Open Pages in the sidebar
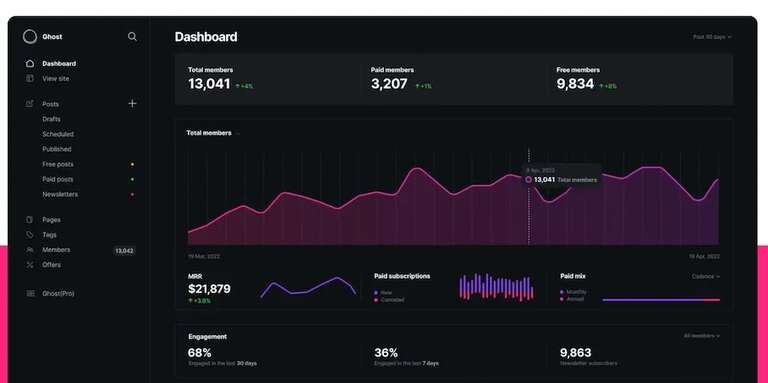Image resolution: width=768 pixels, height=383 pixels. click(x=51, y=220)
